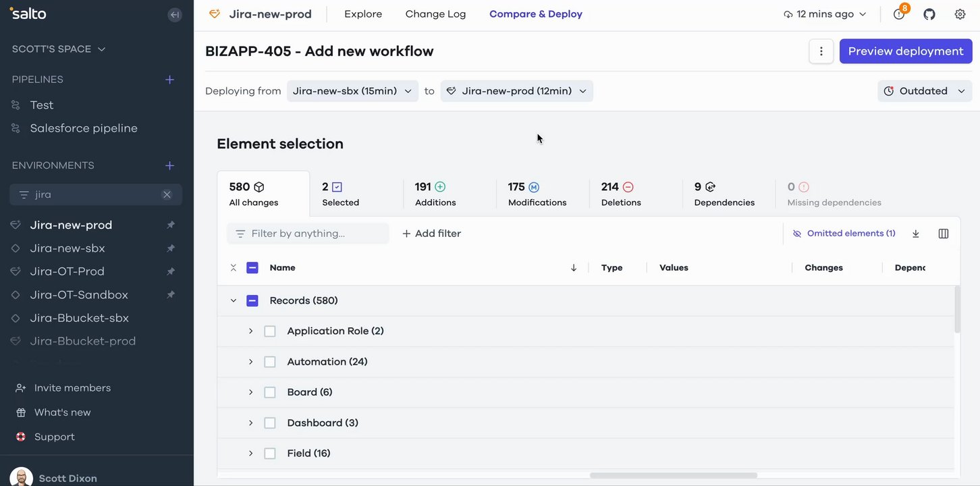Tick the Automation group checkbox

click(x=270, y=362)
